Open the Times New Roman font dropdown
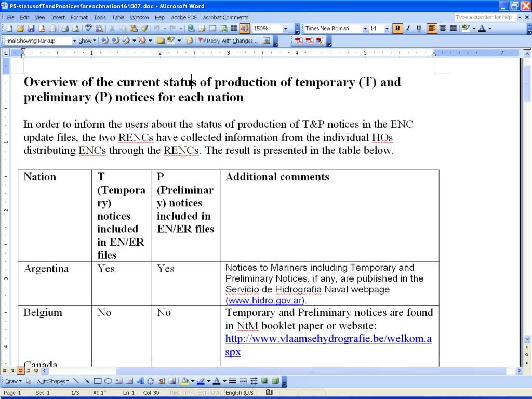 (x=365, y=29)
